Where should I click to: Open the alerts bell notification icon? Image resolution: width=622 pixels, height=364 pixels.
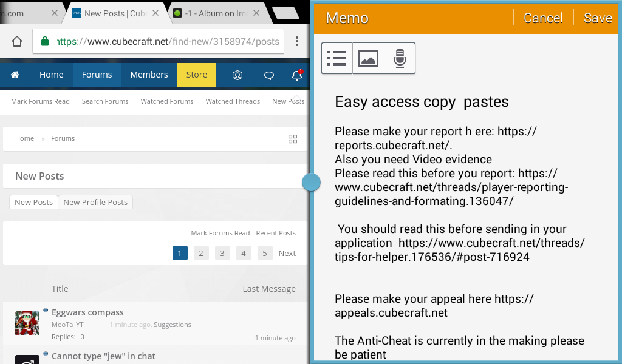coord(297,75)
